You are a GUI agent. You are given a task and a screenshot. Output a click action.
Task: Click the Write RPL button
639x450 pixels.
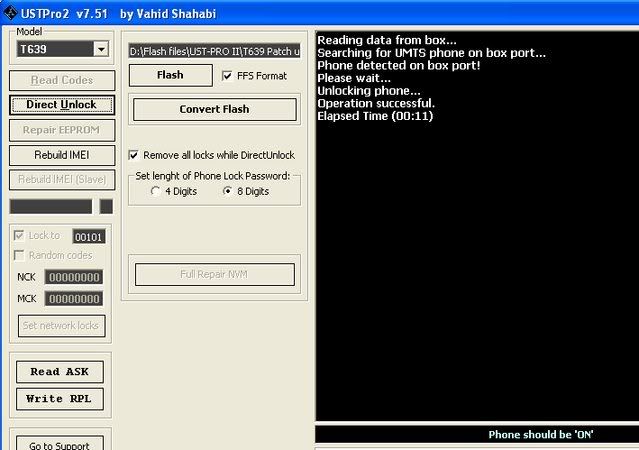(60, 399)
